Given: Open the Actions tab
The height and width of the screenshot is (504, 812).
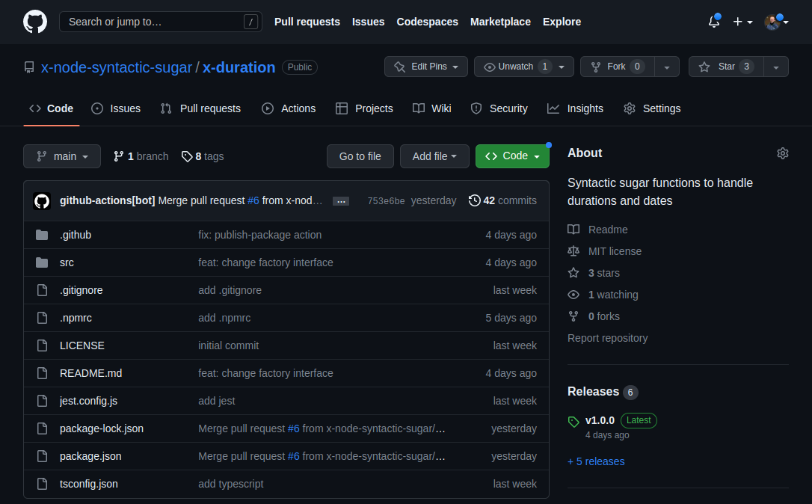Looking at the screenshot, I should point(289,108).
